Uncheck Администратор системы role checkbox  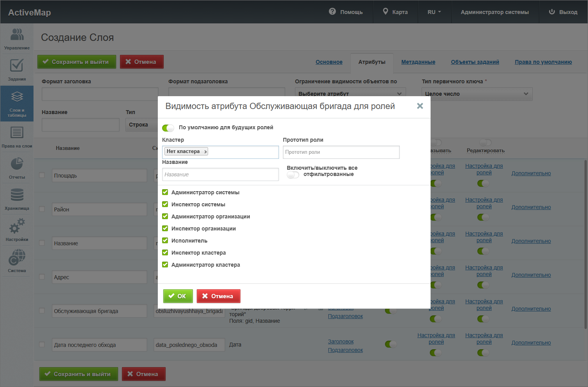(165, 192)
